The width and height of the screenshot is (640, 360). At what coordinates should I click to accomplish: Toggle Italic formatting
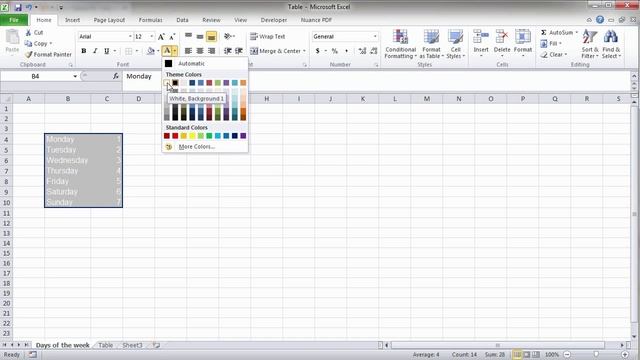[x=95, y=51]
